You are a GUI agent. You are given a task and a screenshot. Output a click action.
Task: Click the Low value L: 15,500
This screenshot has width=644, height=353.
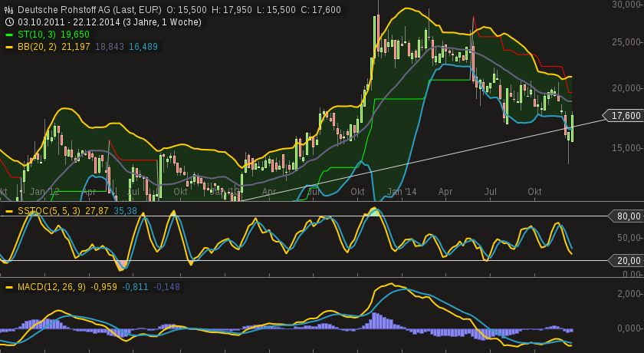pyautogui.click(x=276, y=10)
